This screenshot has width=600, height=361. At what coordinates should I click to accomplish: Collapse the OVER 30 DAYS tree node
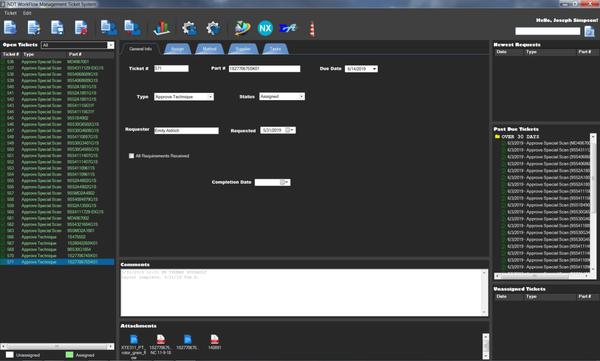[x=497, y=136]
